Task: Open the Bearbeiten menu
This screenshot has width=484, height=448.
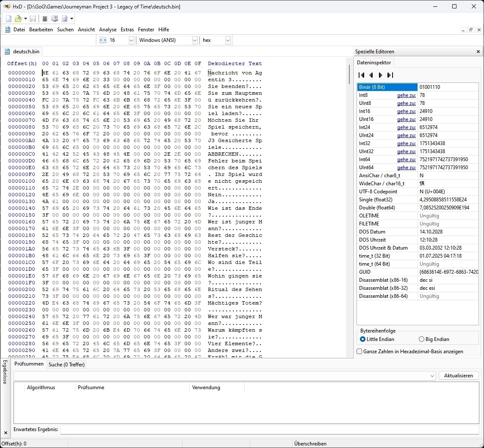Action: (41, 30)
